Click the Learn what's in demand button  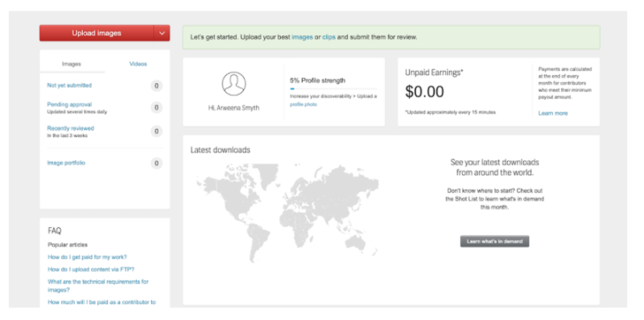point(494,242)
